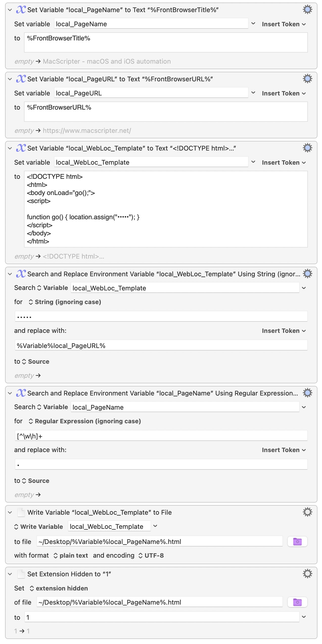Click folder chooser button in Write Variable to File action
Screen dimensions: 322x644
point(297,541)
